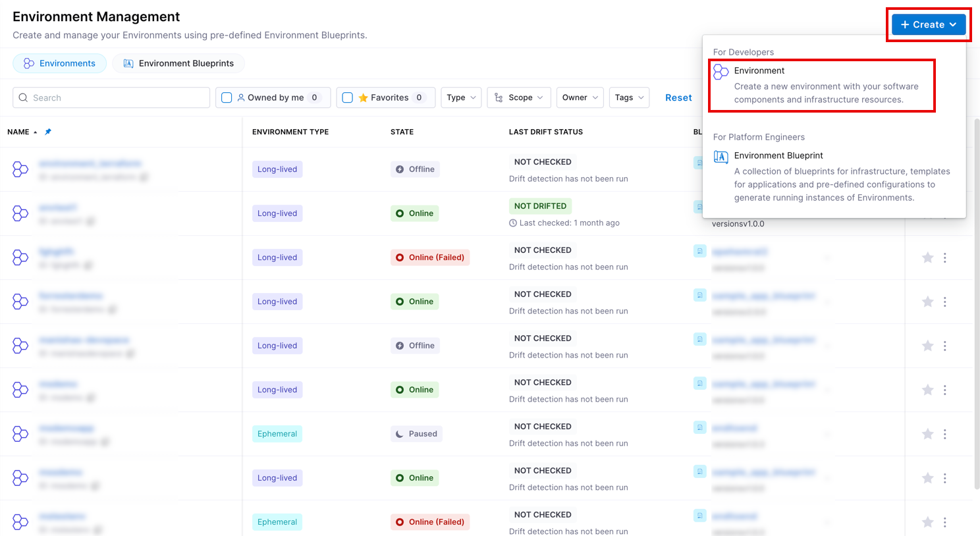
Task: Click hexagon icon of the first environment row
Action: [x=20, y=169]
